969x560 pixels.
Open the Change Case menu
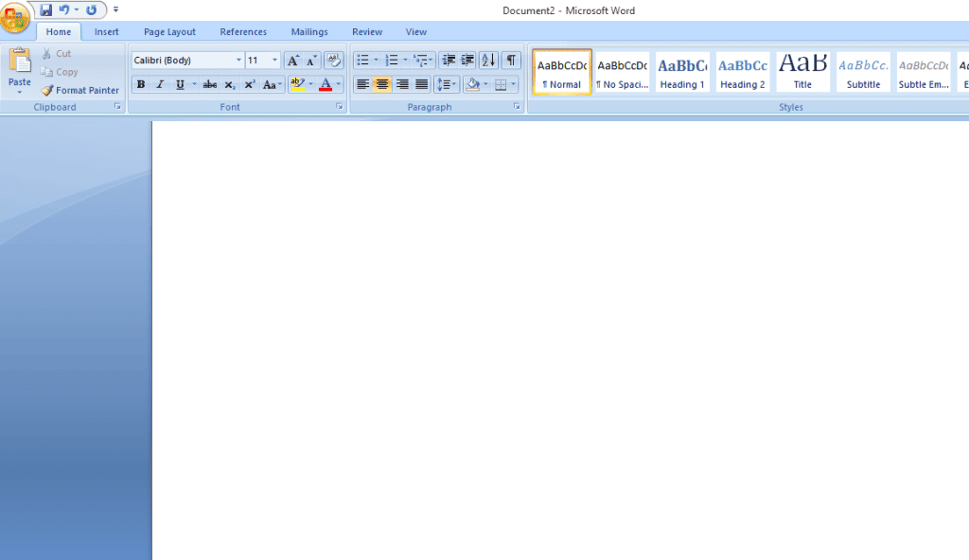[x=272, y=85]
